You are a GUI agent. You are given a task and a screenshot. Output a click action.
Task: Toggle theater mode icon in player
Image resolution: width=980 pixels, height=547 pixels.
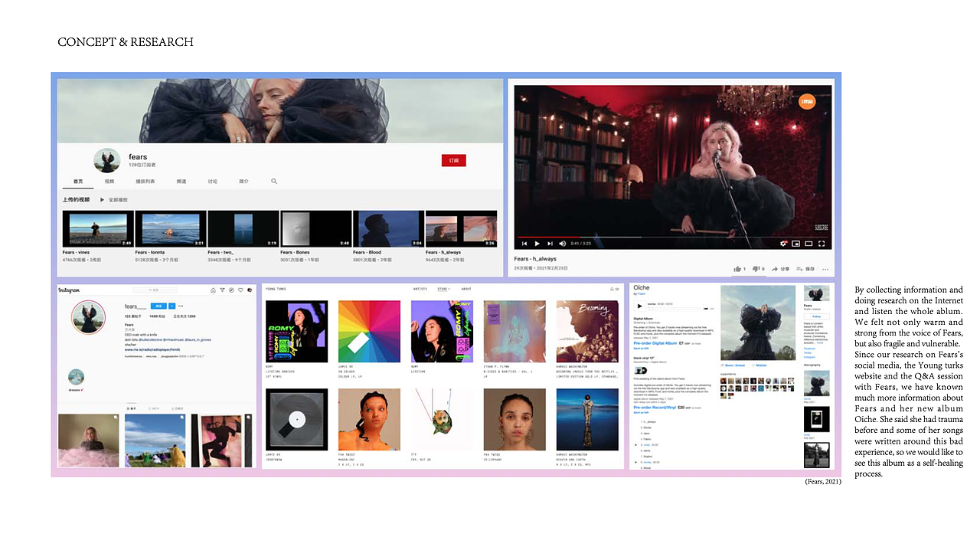tap(808, 244)
